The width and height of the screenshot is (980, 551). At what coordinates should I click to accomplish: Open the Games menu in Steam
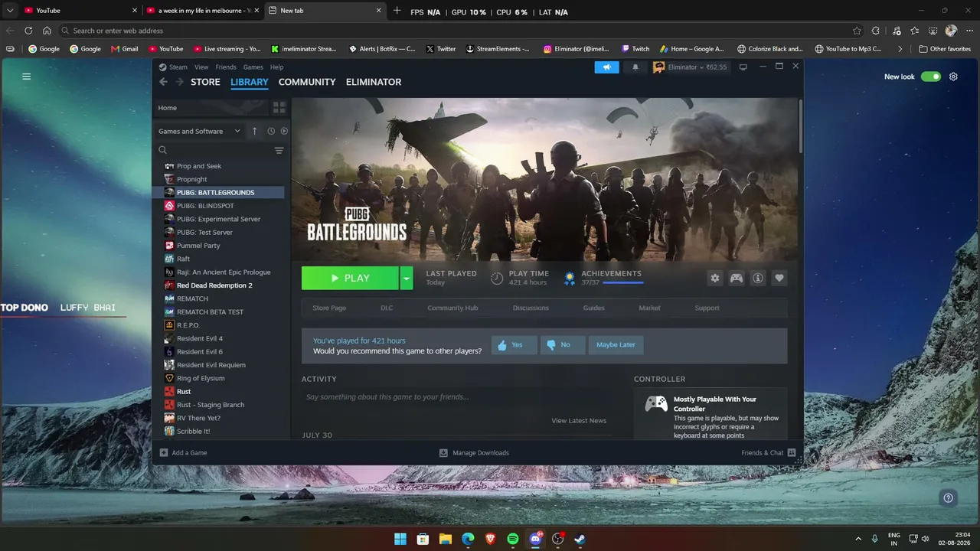pos(253,67)
